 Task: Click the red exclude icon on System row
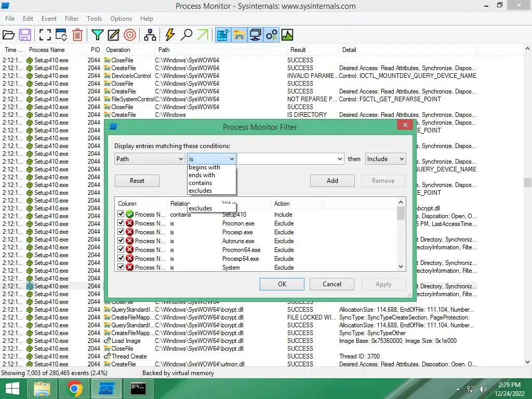click(x=129, y=268)
